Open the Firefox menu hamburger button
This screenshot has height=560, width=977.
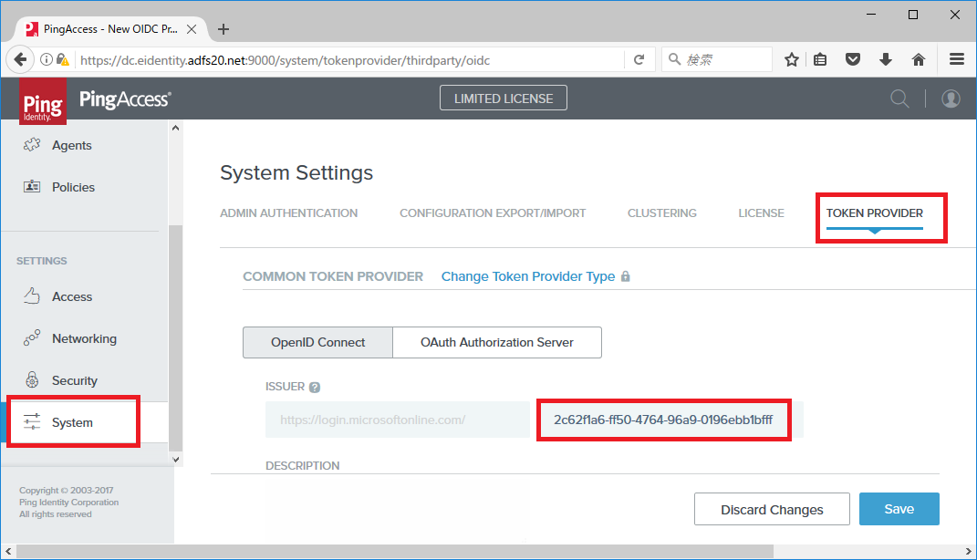click(x=955, y=58)
